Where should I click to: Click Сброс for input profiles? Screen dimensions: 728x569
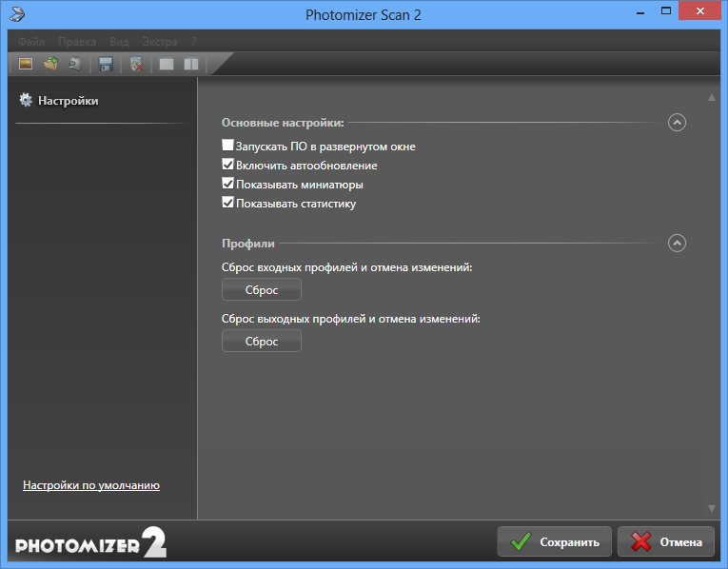262,289
